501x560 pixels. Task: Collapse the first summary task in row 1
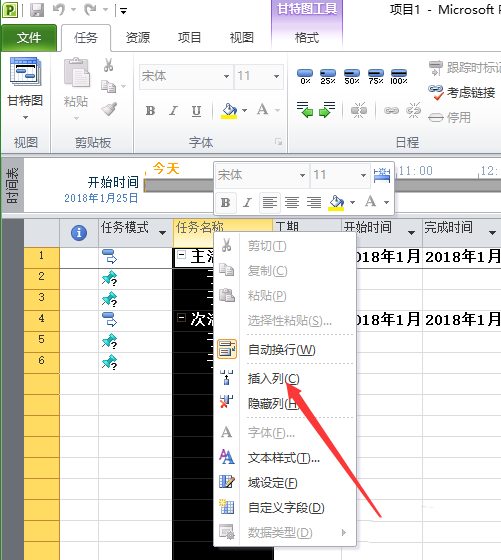tap(181, 255)
